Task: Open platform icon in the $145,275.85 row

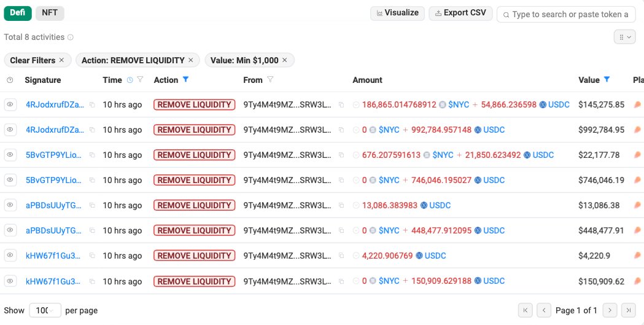Action: point(637,105)
